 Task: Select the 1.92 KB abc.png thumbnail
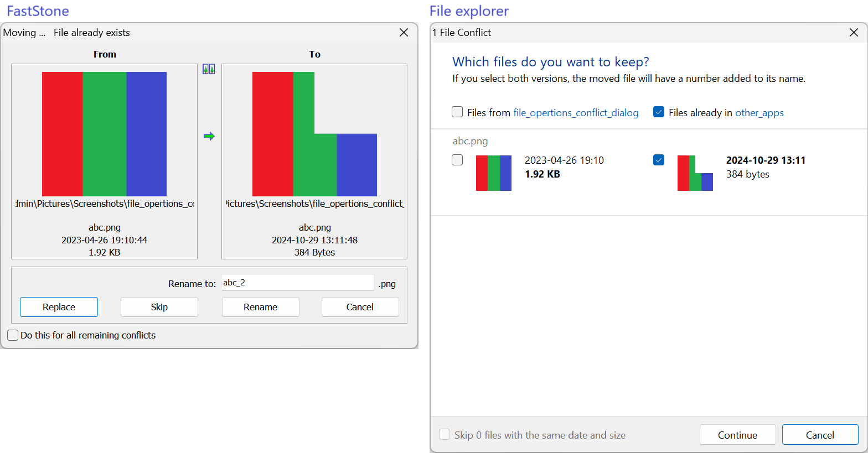[x=493, y=173]
